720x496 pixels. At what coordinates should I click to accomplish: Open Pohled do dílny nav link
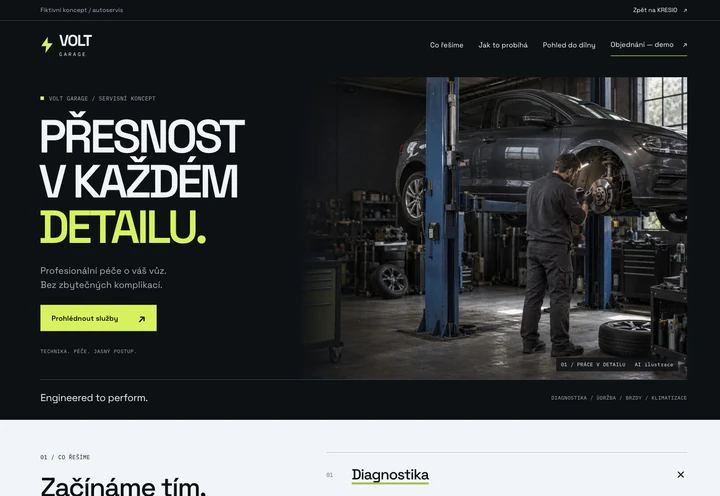coord(569,45)
